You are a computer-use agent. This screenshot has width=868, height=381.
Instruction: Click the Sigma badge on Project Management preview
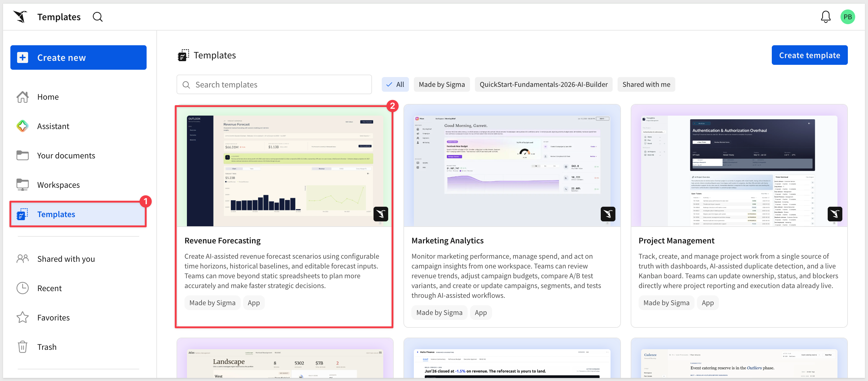pos(835,214)
